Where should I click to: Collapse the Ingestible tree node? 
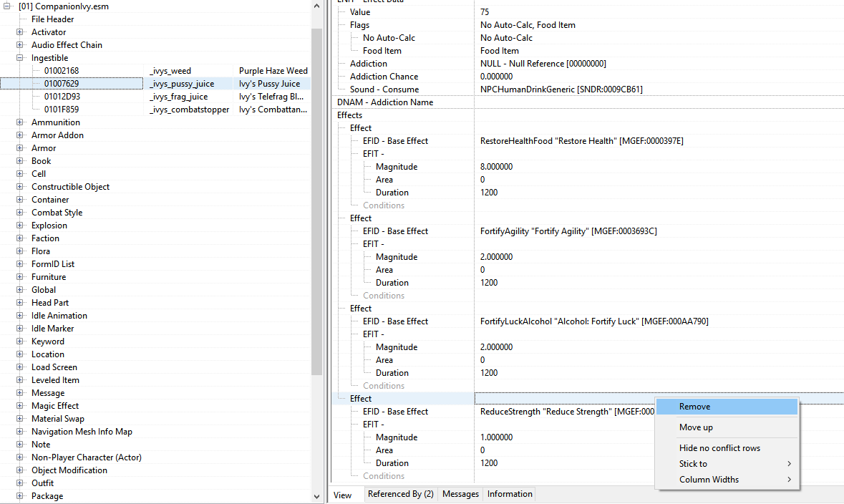pos(20,58)
